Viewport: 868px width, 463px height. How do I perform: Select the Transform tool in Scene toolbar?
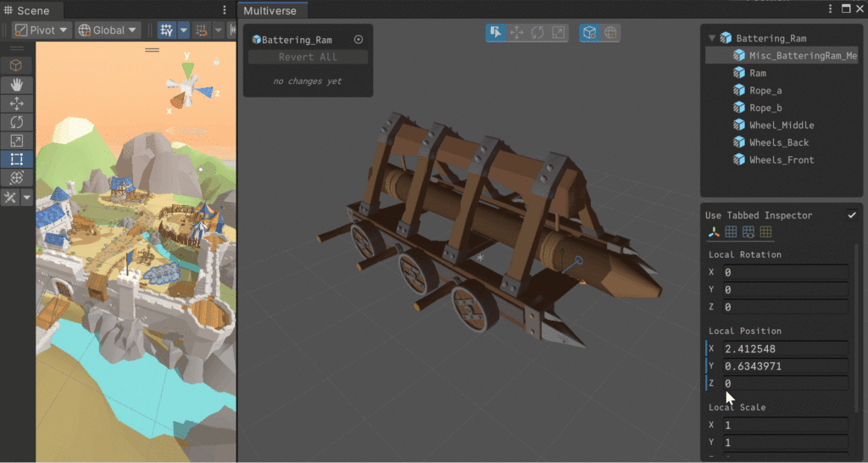pyautogui.click(x=17, y=178)
